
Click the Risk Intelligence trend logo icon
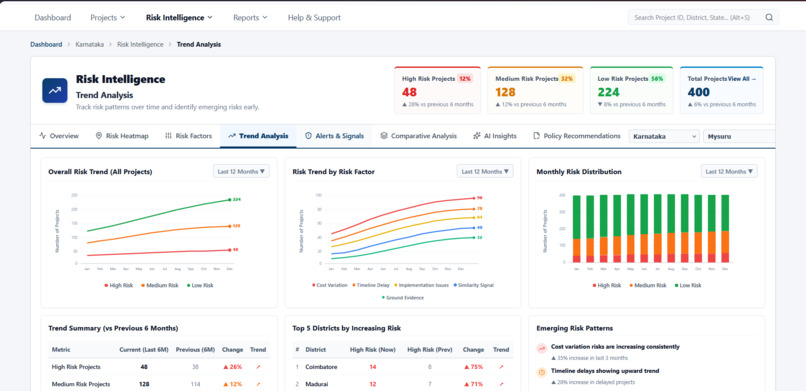click(x=55, y=90)
